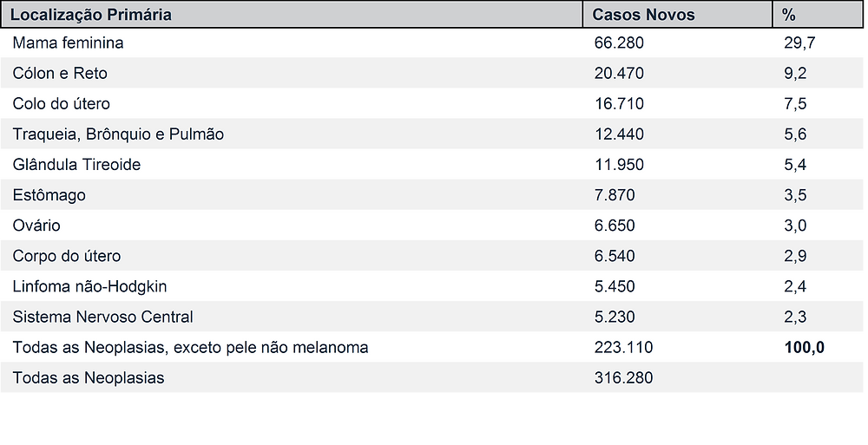The height and width of the screenshot is (445, 868).
Task: Click the Linfoma não-Hodgkin row label
Action: click(89, 287)
